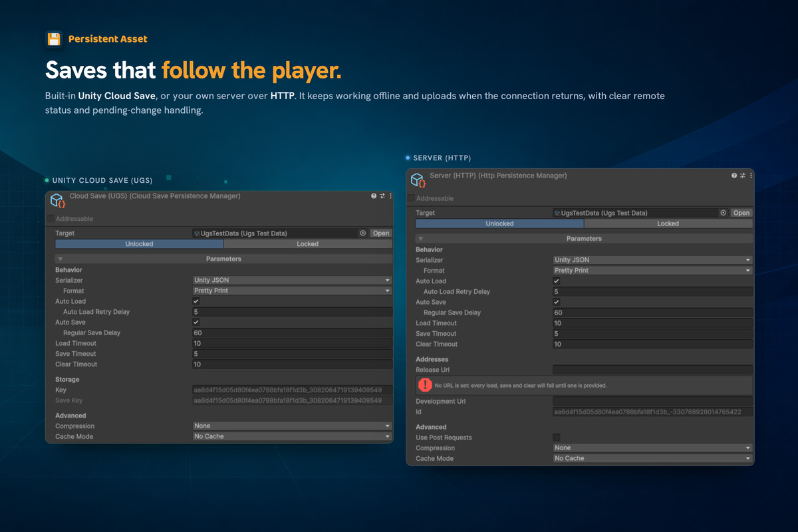Image resolution: width=798 pixels, height=532 pixels.
Task: Open help for Http Persistence Manager
Action: click(x=734, y=176)
